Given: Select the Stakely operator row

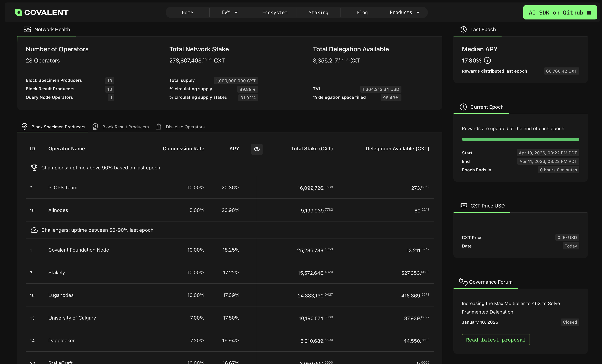Looking at the screenshot, I should pos(230,272).
